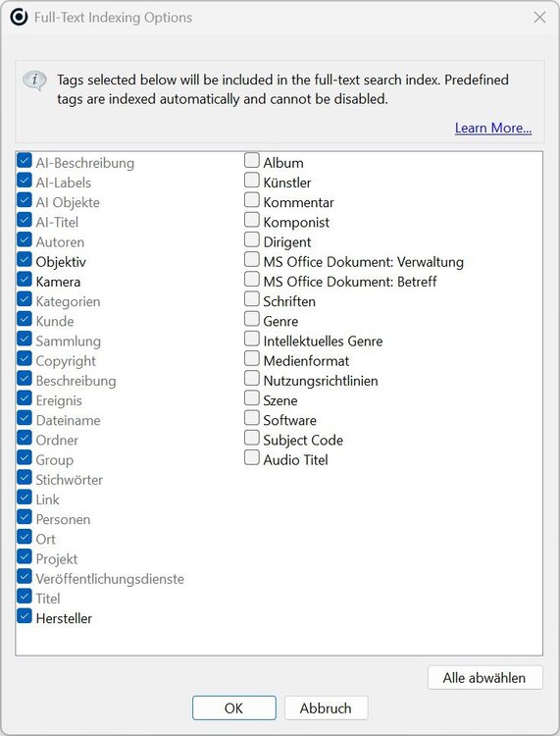The height and width of the screenshot is (736, 560).
Task: Enable the Audio Titel checkbox
Action: (252, 457)
